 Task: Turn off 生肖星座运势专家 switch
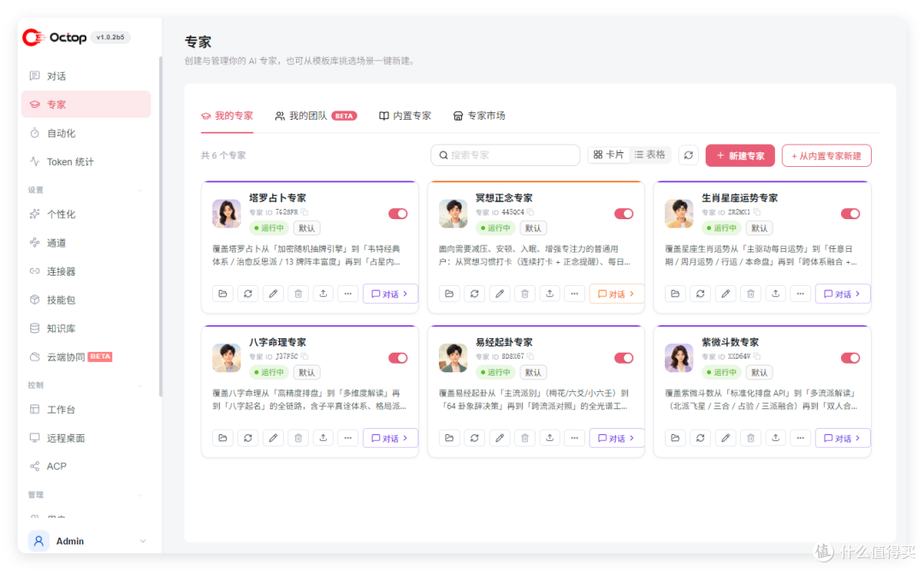point(850,213)
